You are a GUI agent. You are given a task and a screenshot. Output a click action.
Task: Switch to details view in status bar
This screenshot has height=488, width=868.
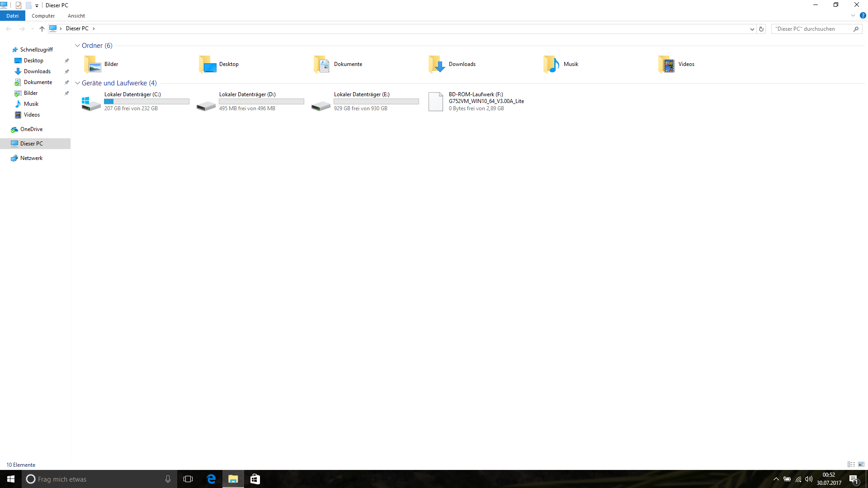(851, 465)
